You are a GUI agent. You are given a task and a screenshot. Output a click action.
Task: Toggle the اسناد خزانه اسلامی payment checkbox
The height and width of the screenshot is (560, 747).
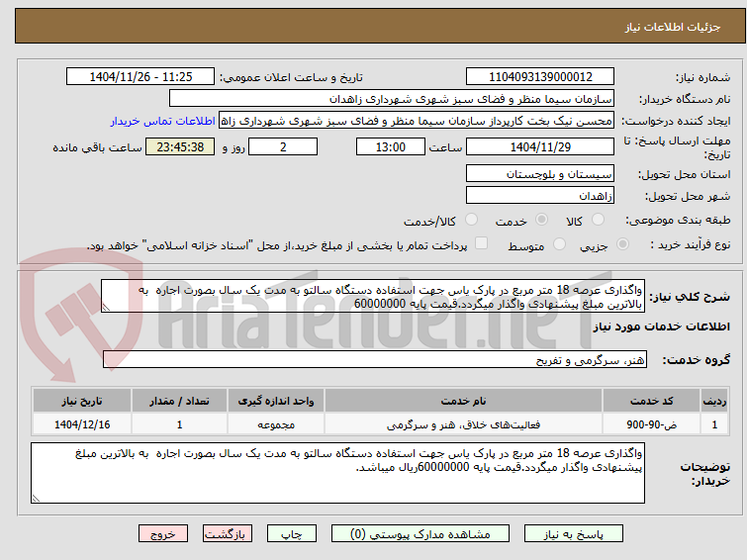[x=481, y=243]
